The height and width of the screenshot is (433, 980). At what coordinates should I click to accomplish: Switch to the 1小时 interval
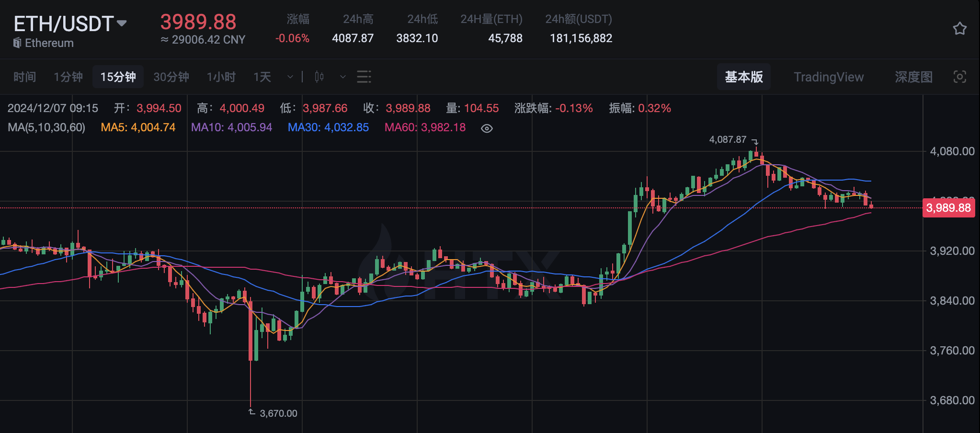[x=221, y=77]
